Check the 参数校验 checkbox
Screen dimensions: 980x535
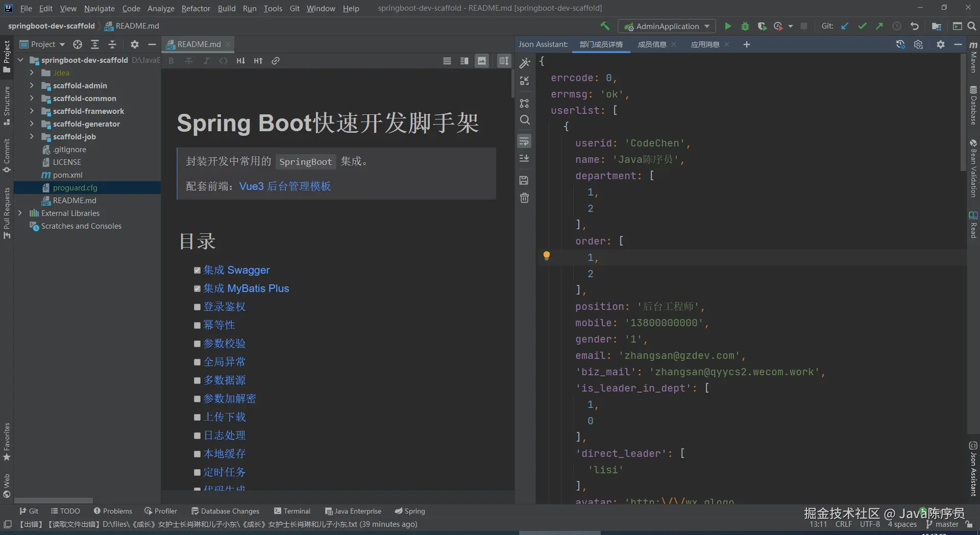[197, 344]
